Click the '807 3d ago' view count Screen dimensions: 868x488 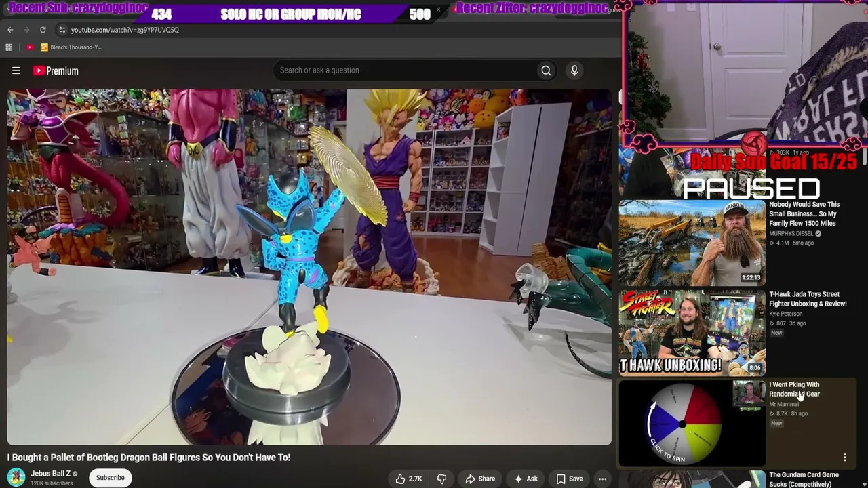788,323
